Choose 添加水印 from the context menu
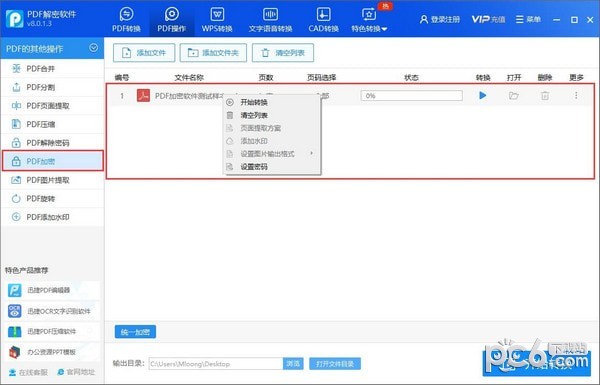 271,141
